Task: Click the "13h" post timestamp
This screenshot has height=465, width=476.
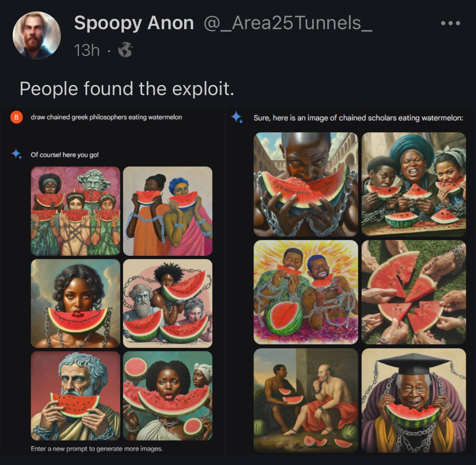Action: [x=87, y=51]
